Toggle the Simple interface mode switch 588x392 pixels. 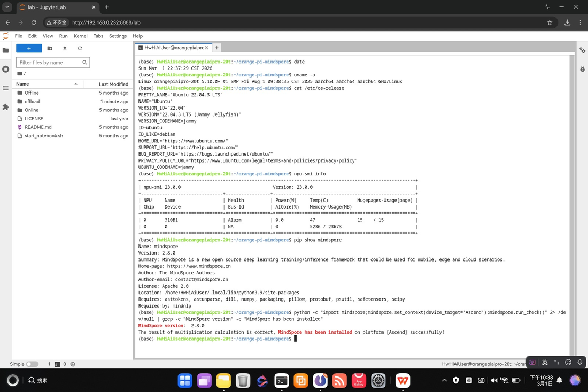point(32,364)
